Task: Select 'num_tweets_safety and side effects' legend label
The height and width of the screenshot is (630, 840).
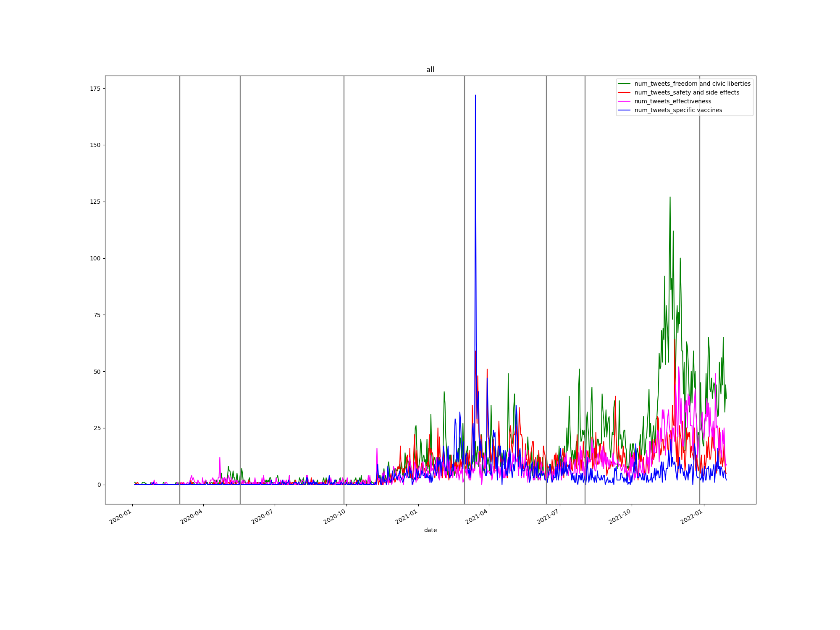Action: coord(687,93)
